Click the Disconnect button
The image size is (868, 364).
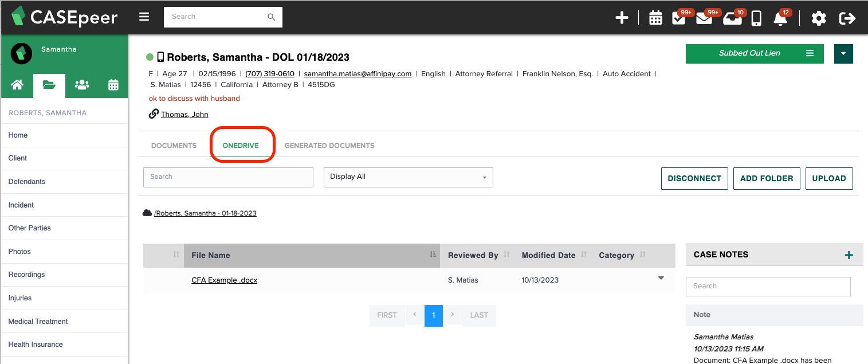(x=694, y=178)
